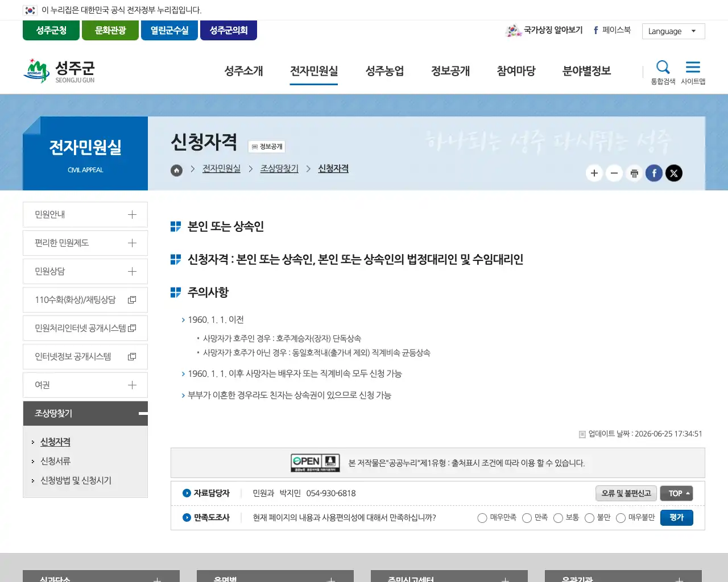Click the Korean flag icon
This screenshot has height=582, width=728.
30,10
